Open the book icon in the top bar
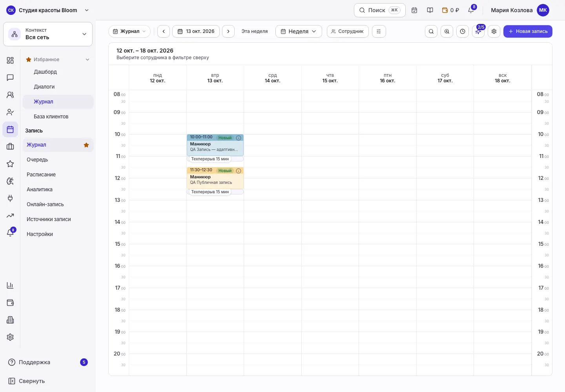Image resolution: width=565 pixels, height=392 pixels. pos(430,10)
